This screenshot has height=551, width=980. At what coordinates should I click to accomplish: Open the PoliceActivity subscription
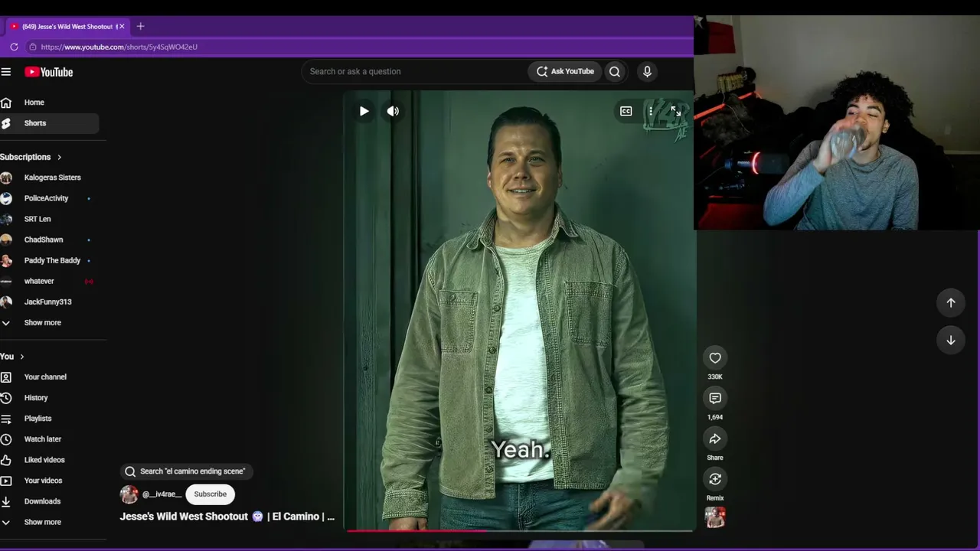point(50,198)
